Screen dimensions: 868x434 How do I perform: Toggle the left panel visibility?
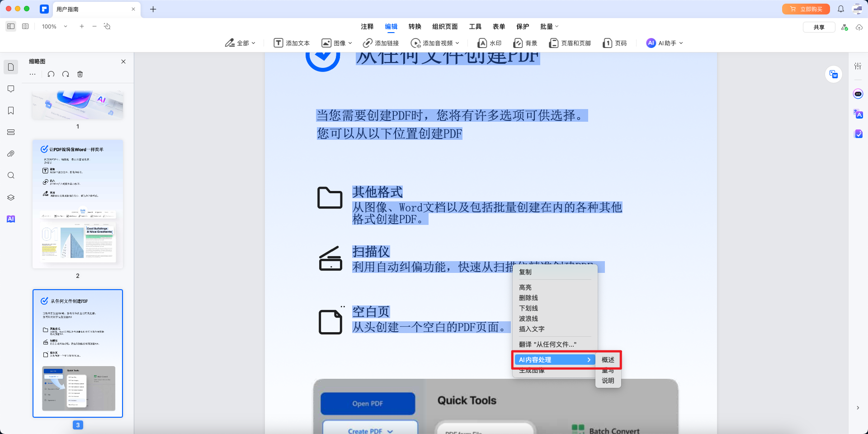pos(11,26)
